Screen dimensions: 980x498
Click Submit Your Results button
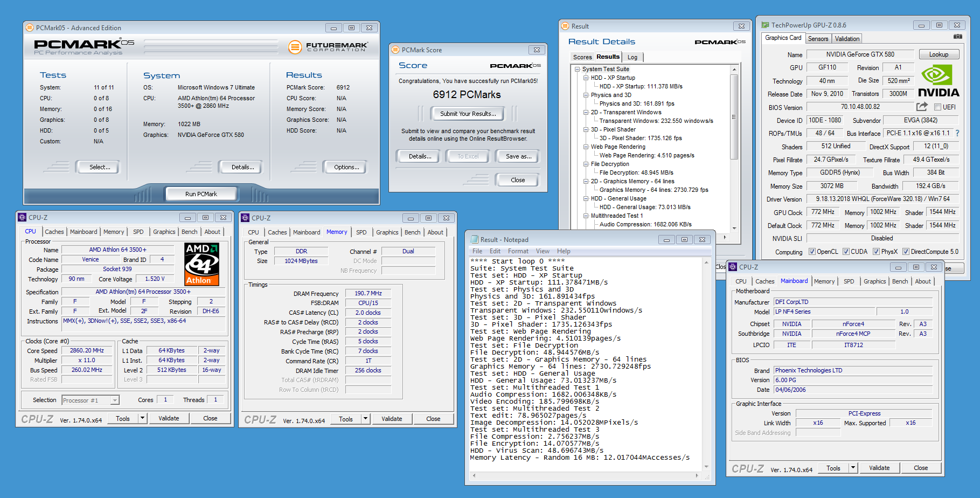(x=468, y=114)
